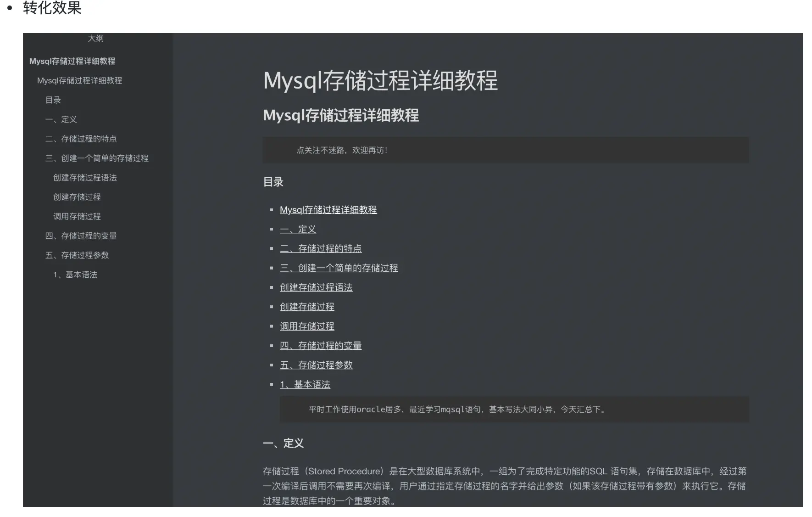The width and height of the screenshot is (812, 517).
Task: Follow the underlined "调用存储过程" contents link
Action: coord(307,326)
